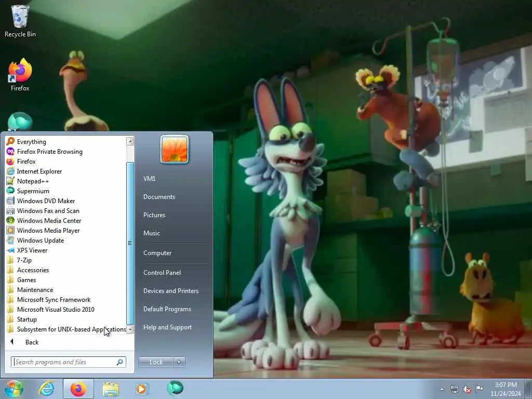Open Windows Explorer from taskbar
Image resolution: width=532 pixels, height=399 pixels.
[111, 389]
